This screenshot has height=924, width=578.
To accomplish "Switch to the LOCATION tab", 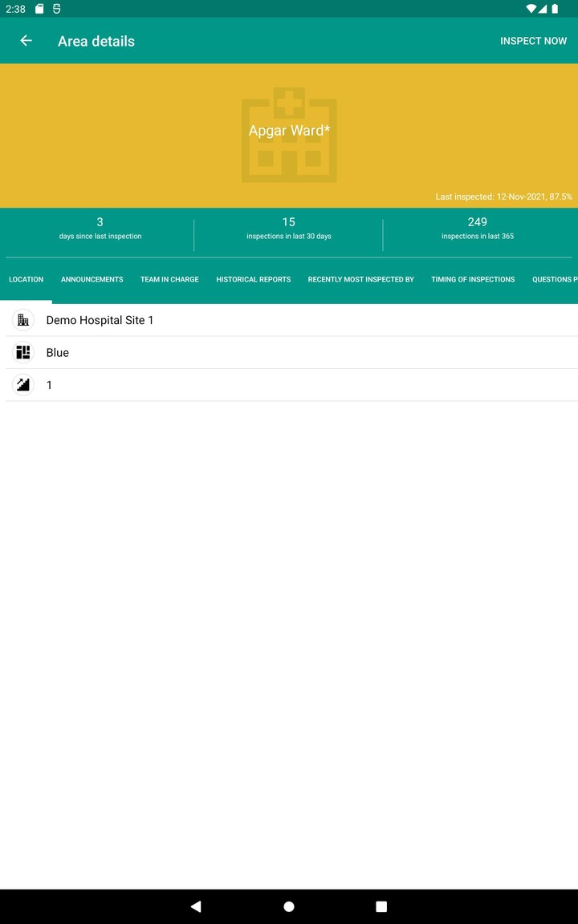I will tap(26, 279).
